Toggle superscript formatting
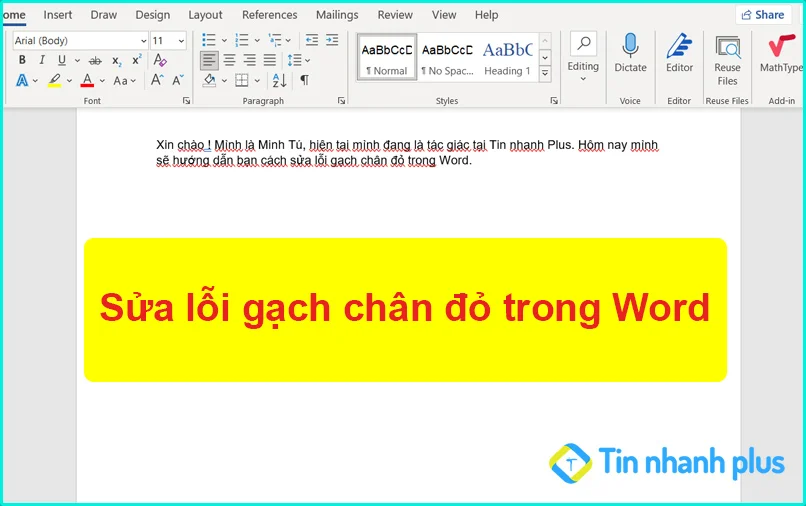 [137, 60]
